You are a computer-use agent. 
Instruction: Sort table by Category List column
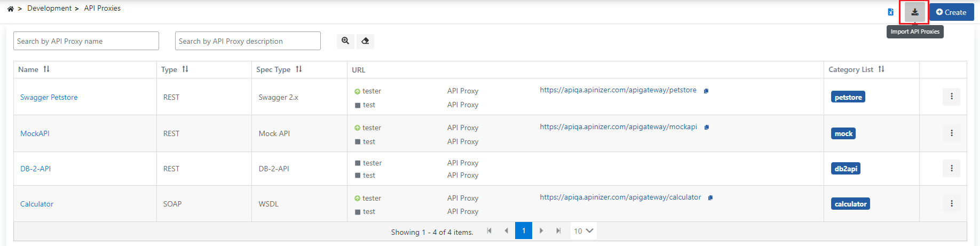tap(881, 69)
